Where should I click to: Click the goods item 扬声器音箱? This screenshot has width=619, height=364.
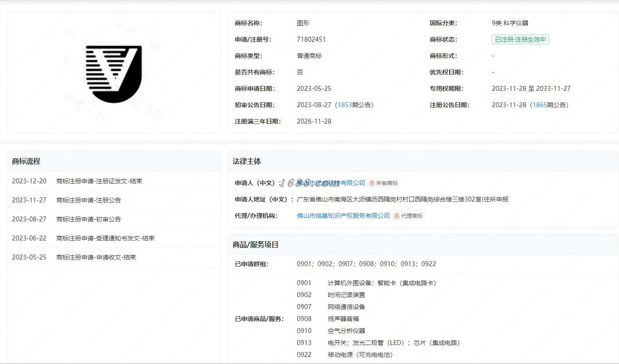tap(343, 319)
